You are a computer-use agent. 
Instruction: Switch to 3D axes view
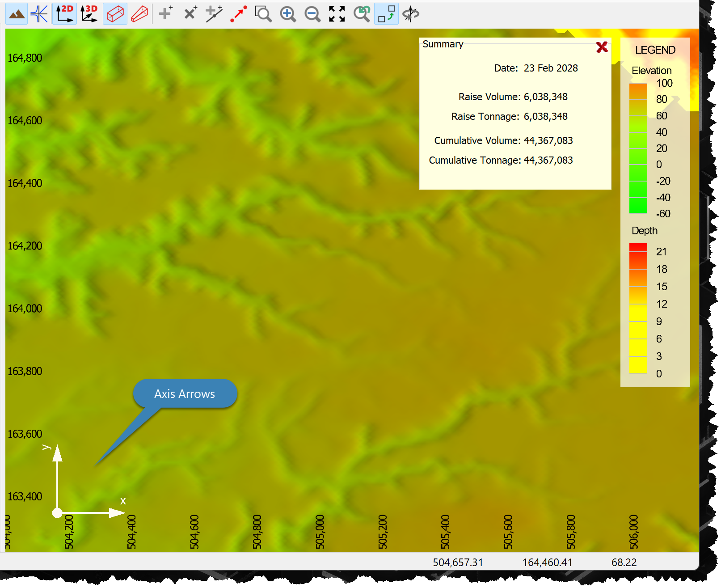click(89, 14)
